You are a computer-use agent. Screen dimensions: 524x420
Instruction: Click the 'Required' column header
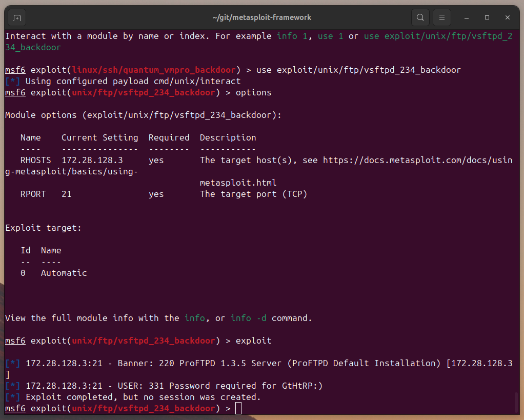click(169, 137)
